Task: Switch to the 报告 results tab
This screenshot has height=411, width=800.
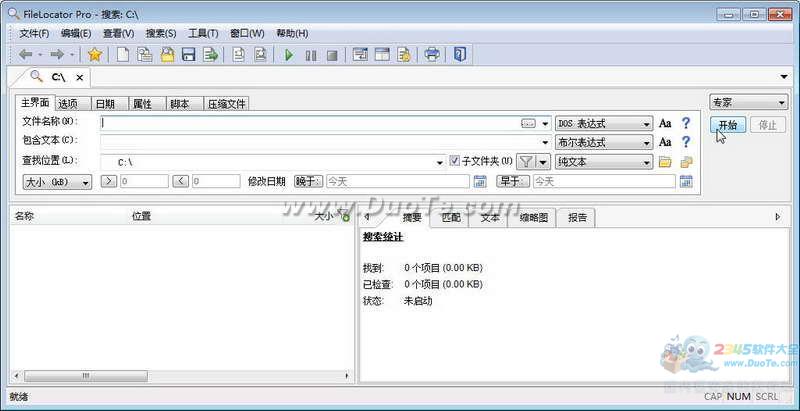Action: 577,218
